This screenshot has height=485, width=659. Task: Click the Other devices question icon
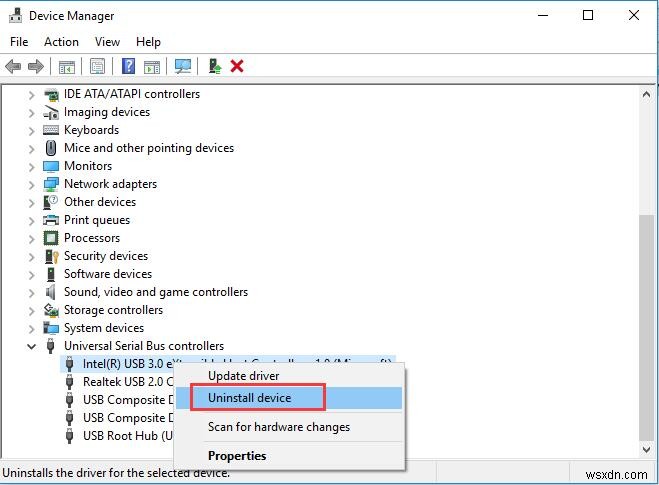(x=50, y=202)
